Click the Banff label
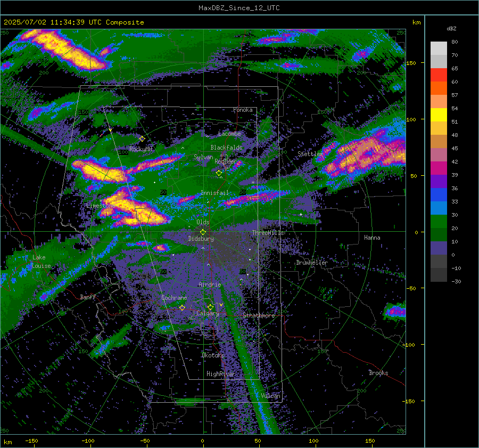 coord(88,297)
